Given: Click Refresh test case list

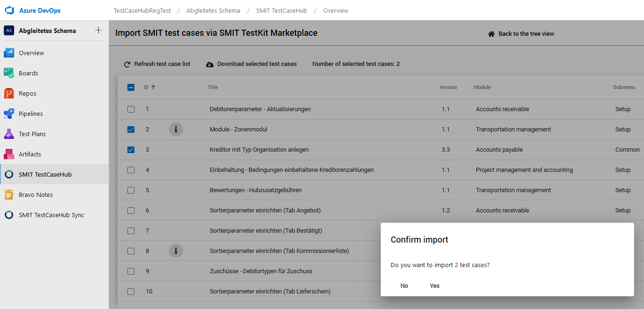Looking at the screenshot, I should pyautogui.click(x=157, y=64).
